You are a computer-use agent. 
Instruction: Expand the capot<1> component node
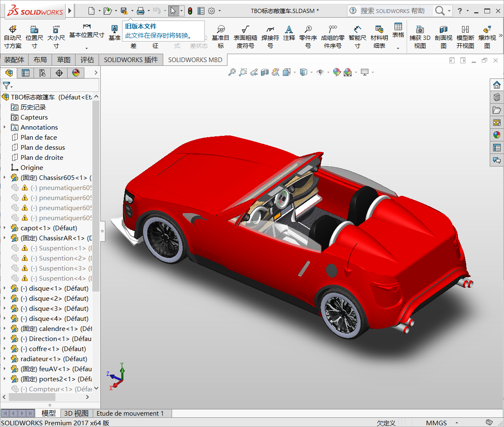(x=5, y=228)
